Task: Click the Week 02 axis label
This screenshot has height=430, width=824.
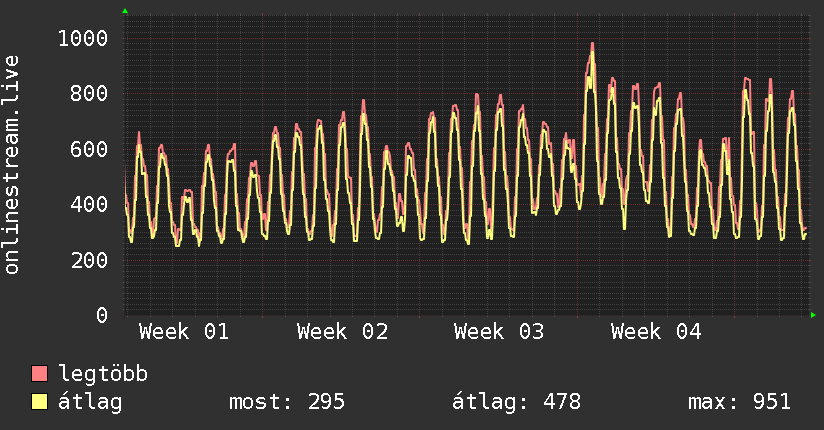Action: pyautogui.click(x=342, y=332)
